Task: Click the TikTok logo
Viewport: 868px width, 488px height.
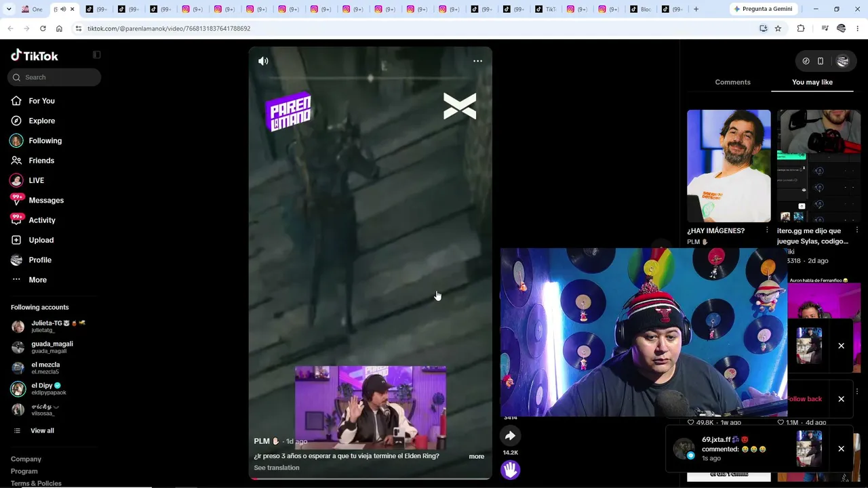Action: (35, 56)
